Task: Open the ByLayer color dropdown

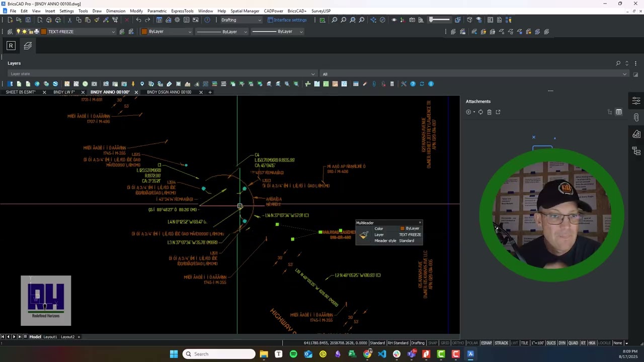Action: (x=167, y=32)
